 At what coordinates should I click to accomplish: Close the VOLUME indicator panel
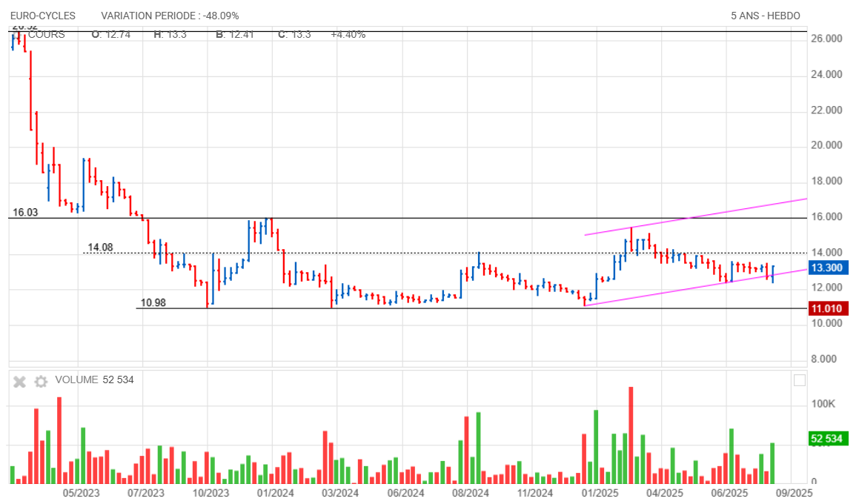click(20, 381)
